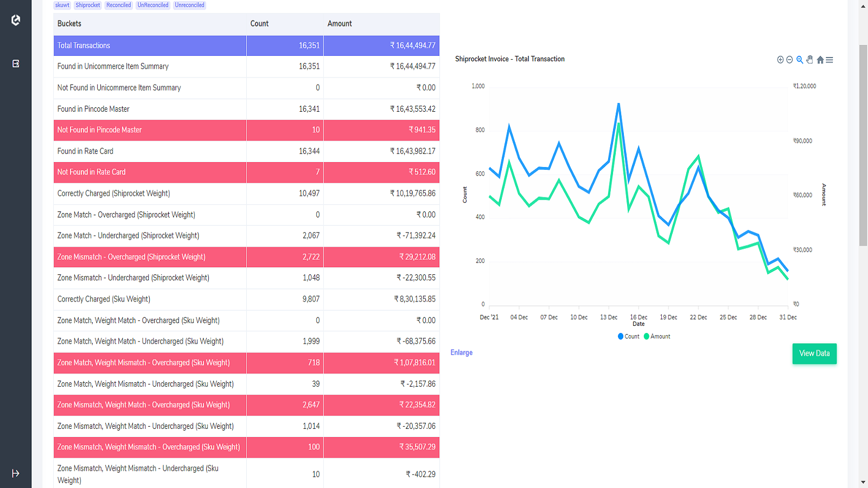Click the app logo in sidebar

[16, 20]
